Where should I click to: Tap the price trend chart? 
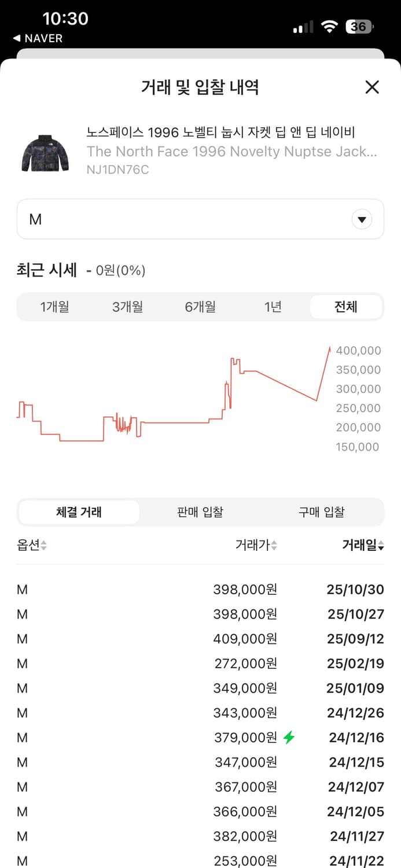(x=174, y=399)
